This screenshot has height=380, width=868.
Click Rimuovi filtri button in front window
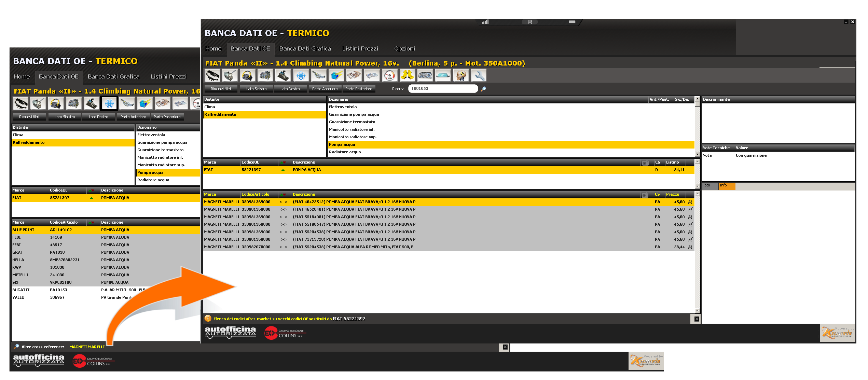(x=221, y=89)
